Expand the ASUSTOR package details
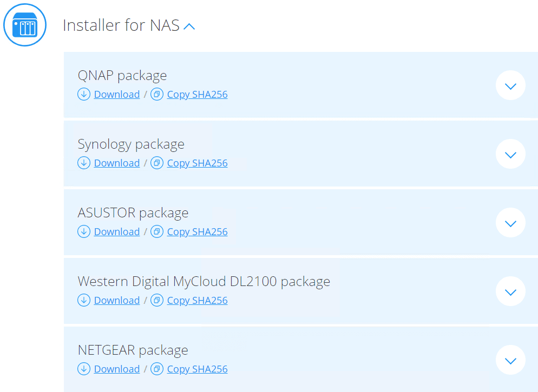The height and width of the screenshot is (392, 538). pos(510,223)
